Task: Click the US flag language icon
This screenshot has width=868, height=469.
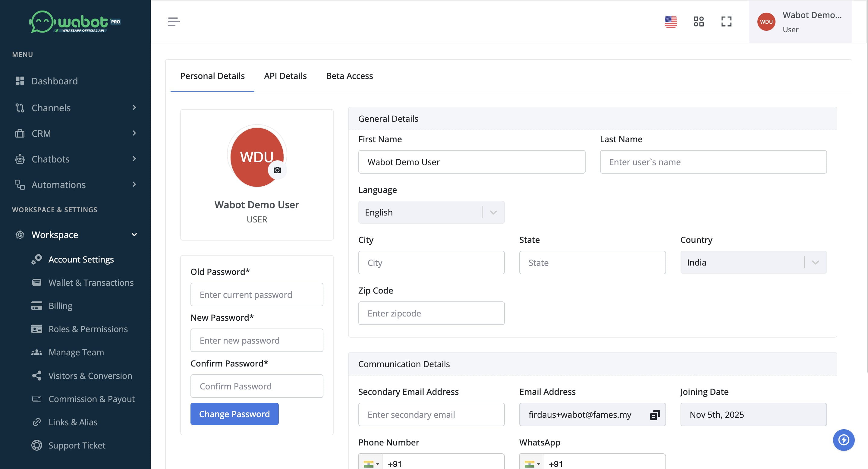Action: (x=671, y=22)
